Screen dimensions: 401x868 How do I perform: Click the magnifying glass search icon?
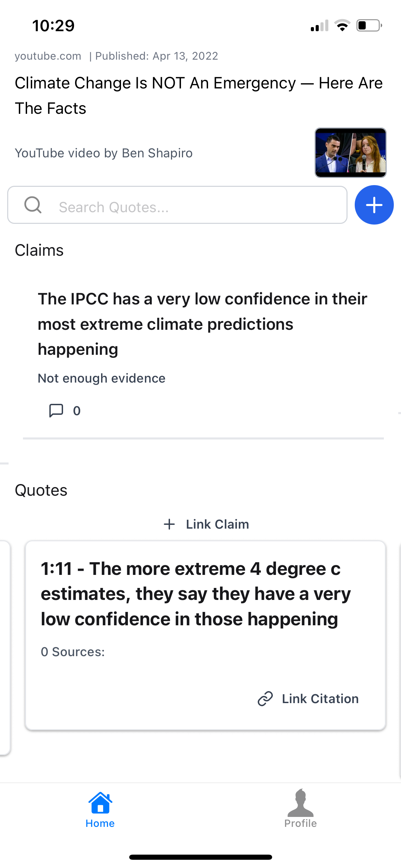coord(33,205)
